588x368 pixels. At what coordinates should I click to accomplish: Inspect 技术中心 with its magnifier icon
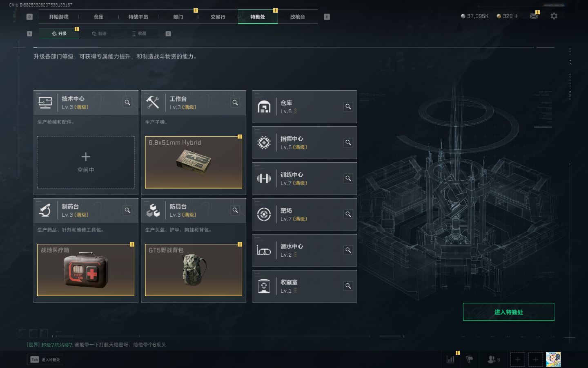click(x=127, y=103)
